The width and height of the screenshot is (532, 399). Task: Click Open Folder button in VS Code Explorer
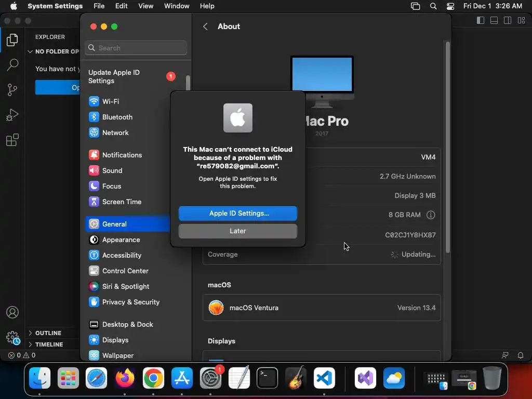click(x=58, y=87)
